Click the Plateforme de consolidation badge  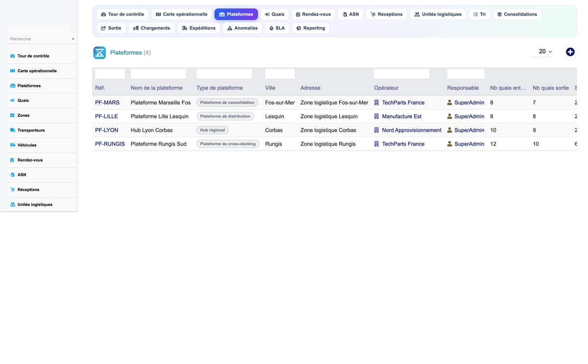pos(227,103)
